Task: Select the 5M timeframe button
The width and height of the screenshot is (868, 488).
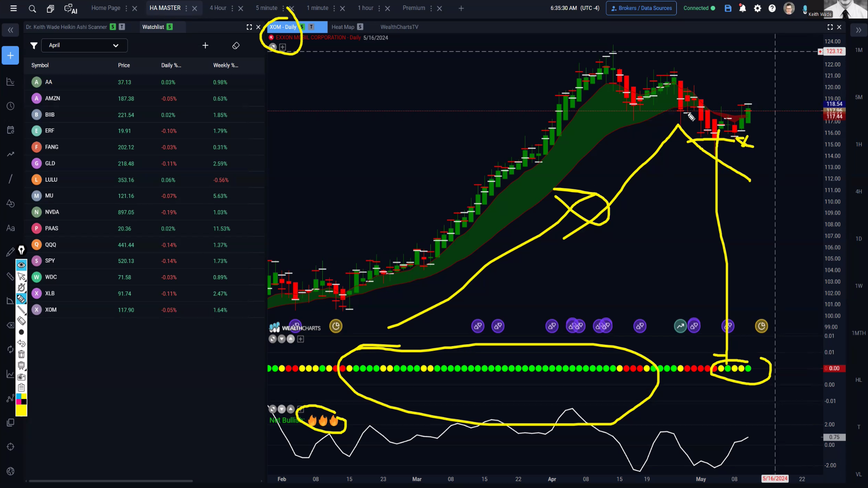Action: (859, 97)
